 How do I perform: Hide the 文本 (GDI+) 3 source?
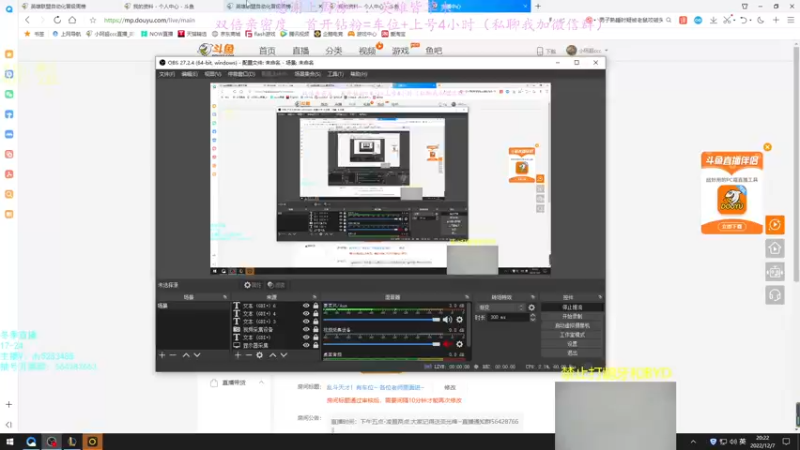[x=306, y=321]
